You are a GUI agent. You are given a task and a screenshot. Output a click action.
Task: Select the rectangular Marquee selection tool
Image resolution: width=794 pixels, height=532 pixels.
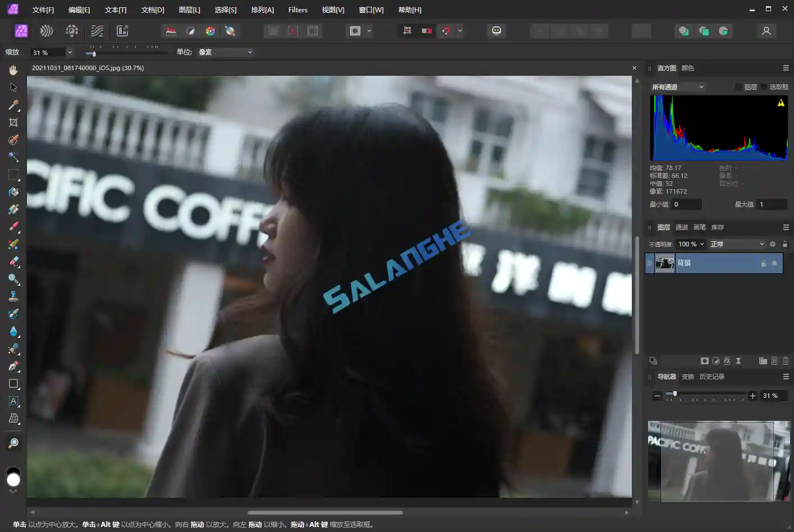(13, 175)
